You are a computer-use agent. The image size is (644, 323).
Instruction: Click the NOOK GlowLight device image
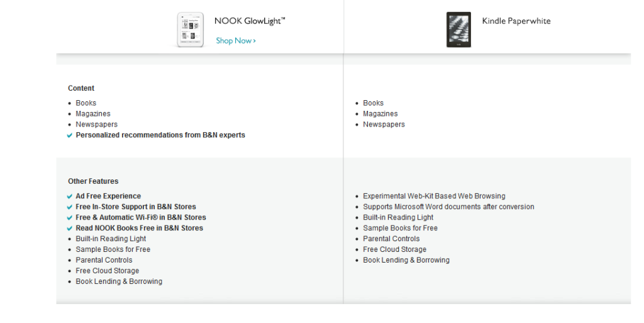[191, 30]
